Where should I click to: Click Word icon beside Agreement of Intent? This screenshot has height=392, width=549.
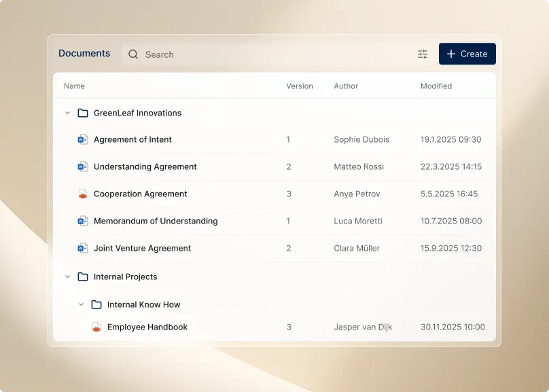(x=83, y=139)
